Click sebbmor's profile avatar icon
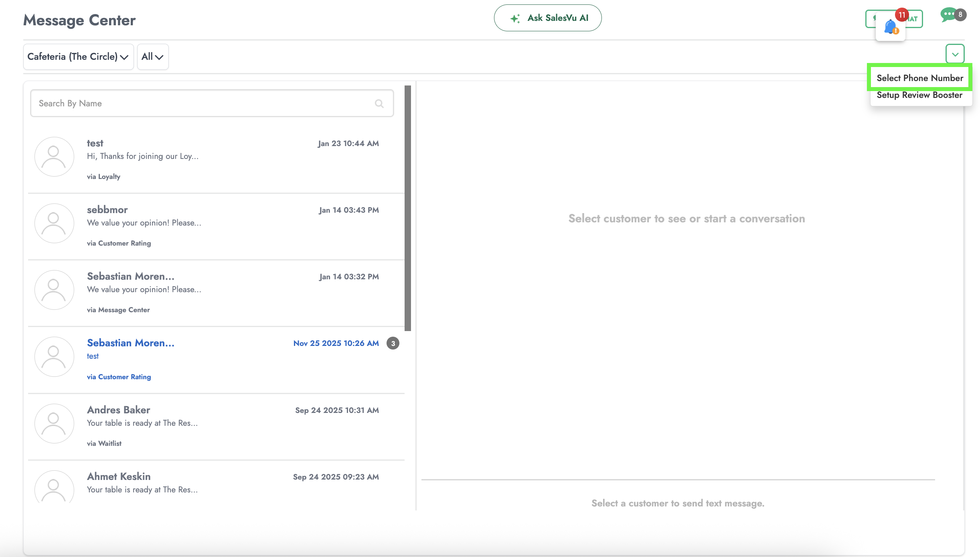 (54, 223)
